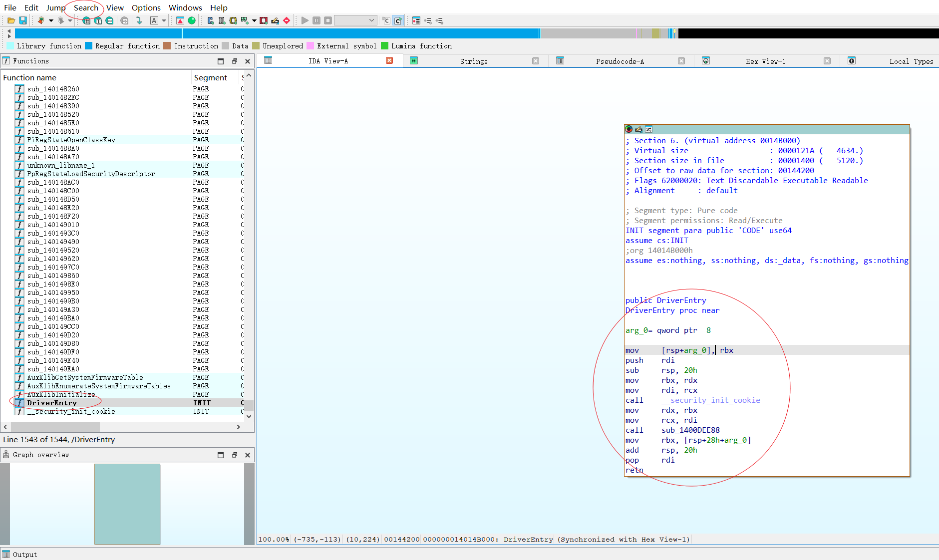Open the jump-forward history dropdown arrow
939x560 pixels.
tap(70, 20)
